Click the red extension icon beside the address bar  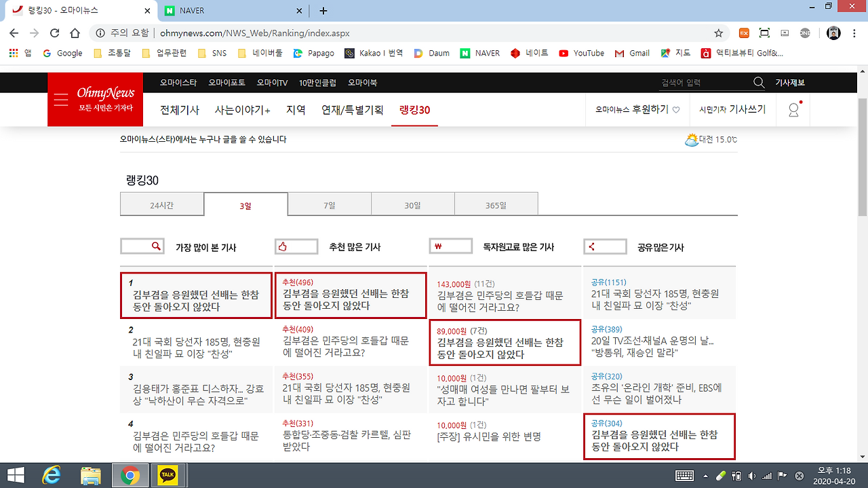click(744, 32)
